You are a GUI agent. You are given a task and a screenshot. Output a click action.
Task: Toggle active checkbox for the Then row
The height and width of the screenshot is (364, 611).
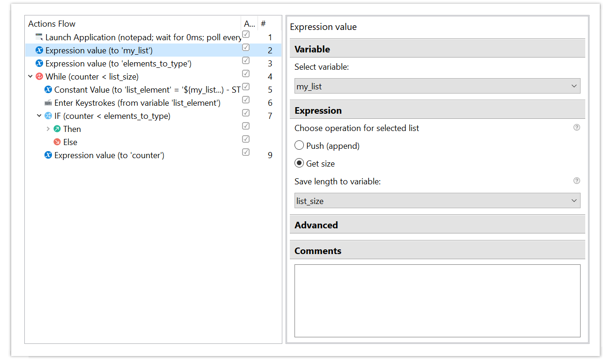[246, 126]
